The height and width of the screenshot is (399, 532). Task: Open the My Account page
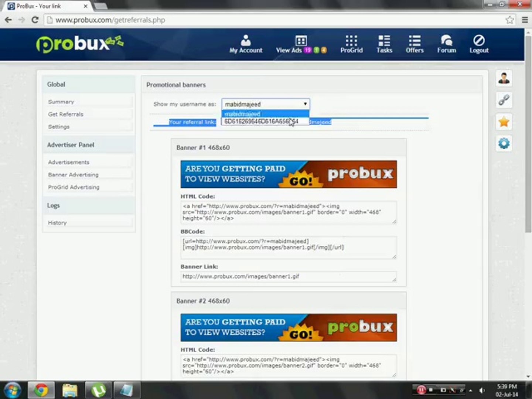pos(246,44)
